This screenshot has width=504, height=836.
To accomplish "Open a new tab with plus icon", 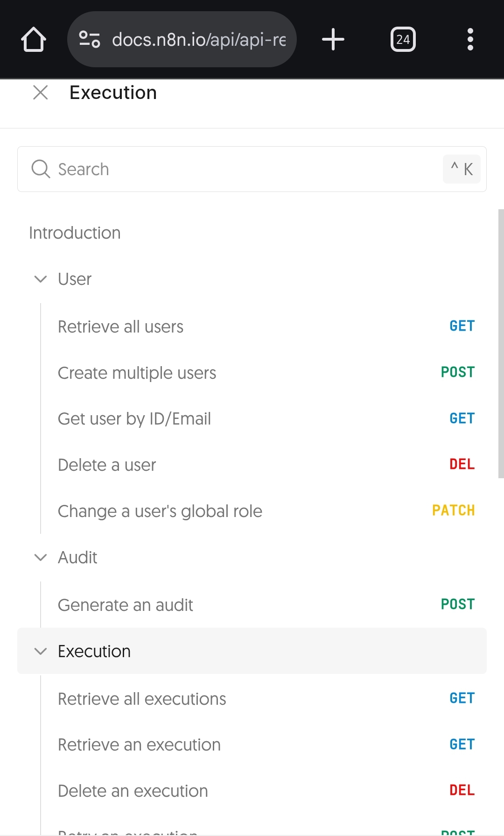I will pyautogui.click(x=333, y=40).
